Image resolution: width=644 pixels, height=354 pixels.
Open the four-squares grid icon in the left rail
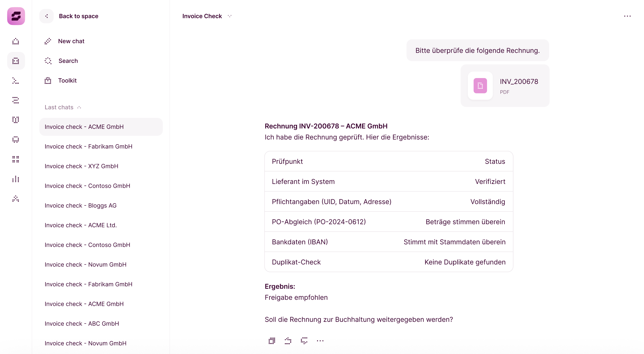tap(16, 159)
